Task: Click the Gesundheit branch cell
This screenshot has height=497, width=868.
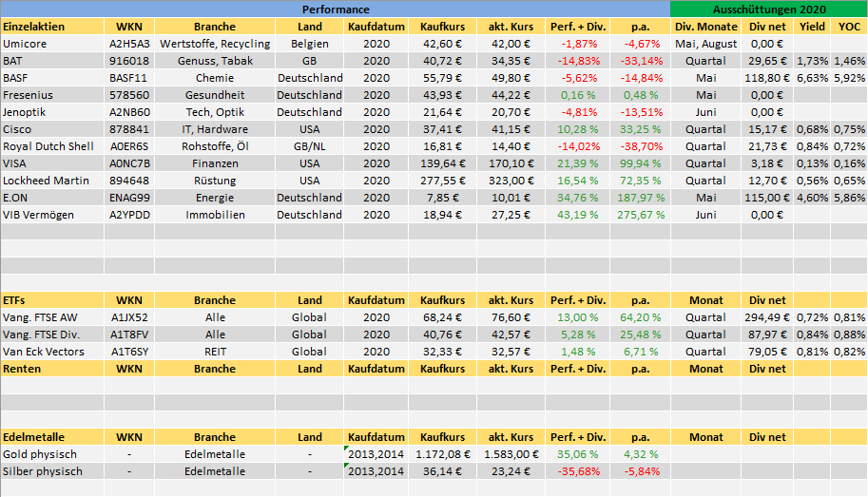Action: coord(215,95)
